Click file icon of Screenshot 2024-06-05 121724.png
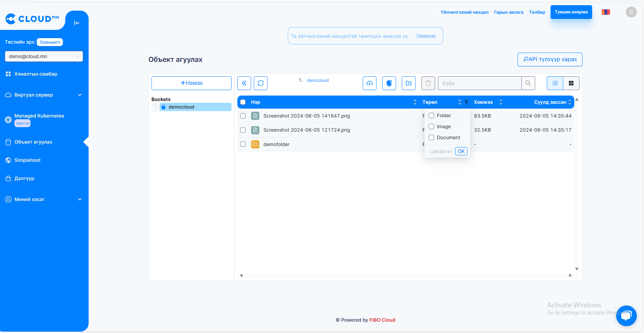Image resolution: width=644 pixels, height=333 pixels. (x=255, y=130)
